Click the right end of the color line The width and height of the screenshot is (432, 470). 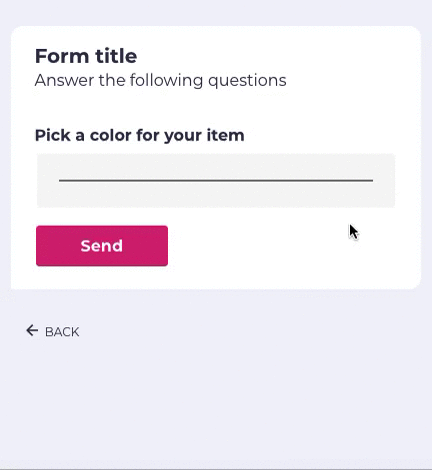(370, 180)
